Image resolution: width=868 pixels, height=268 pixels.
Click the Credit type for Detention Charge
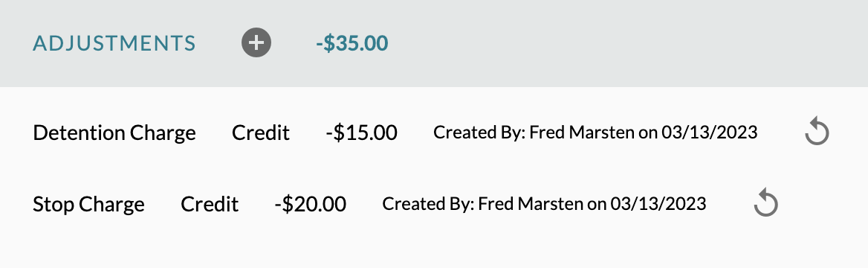pyautogui.click(x=261, y=133)
